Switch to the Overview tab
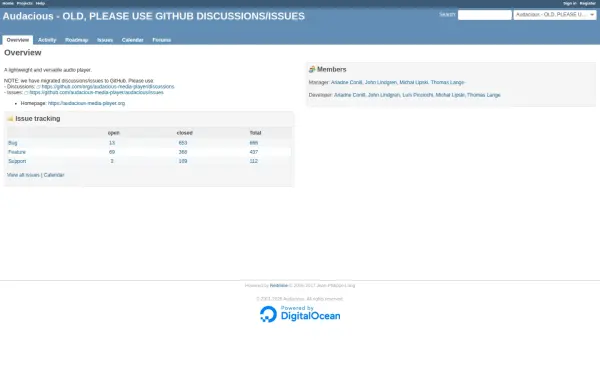600x375 pixels. [x=18, y=40]
